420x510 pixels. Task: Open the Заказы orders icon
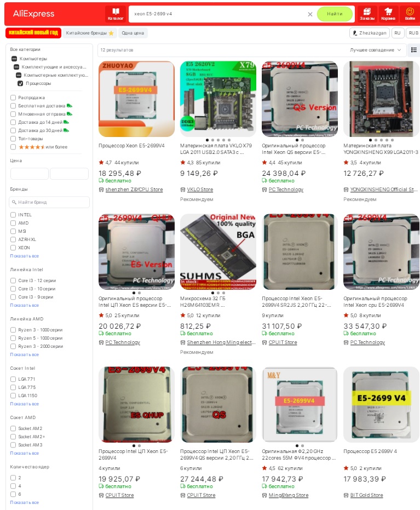[367, 14]
